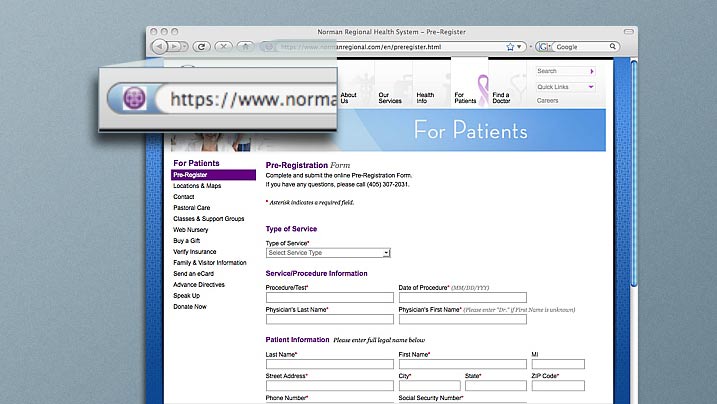Reload the page with the refresh icon

click(201, 47)
